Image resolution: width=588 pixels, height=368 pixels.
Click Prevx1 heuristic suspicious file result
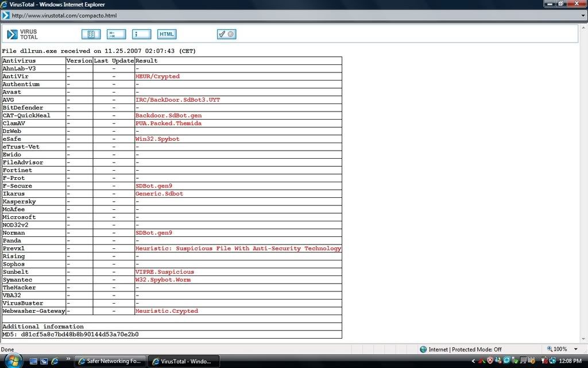238,248
